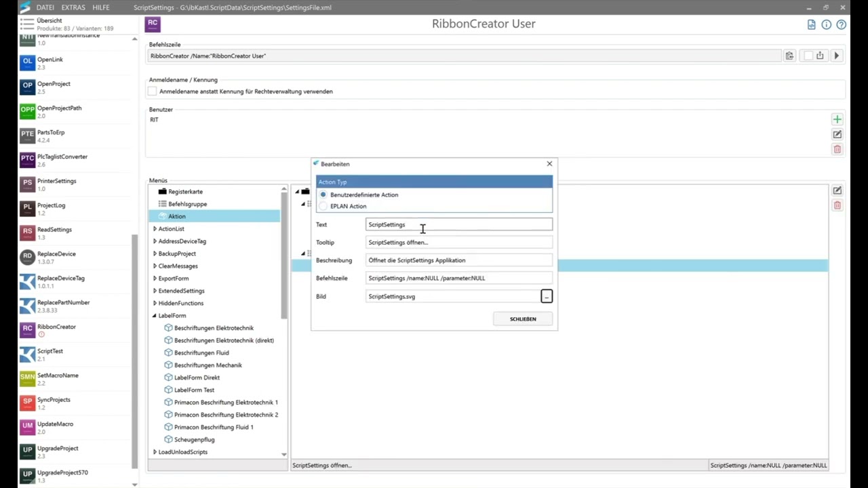The width and height of the screenshot is (868, 488).
Task: Select the SetMacroName product icon
Action: click(x=27, y=379)
